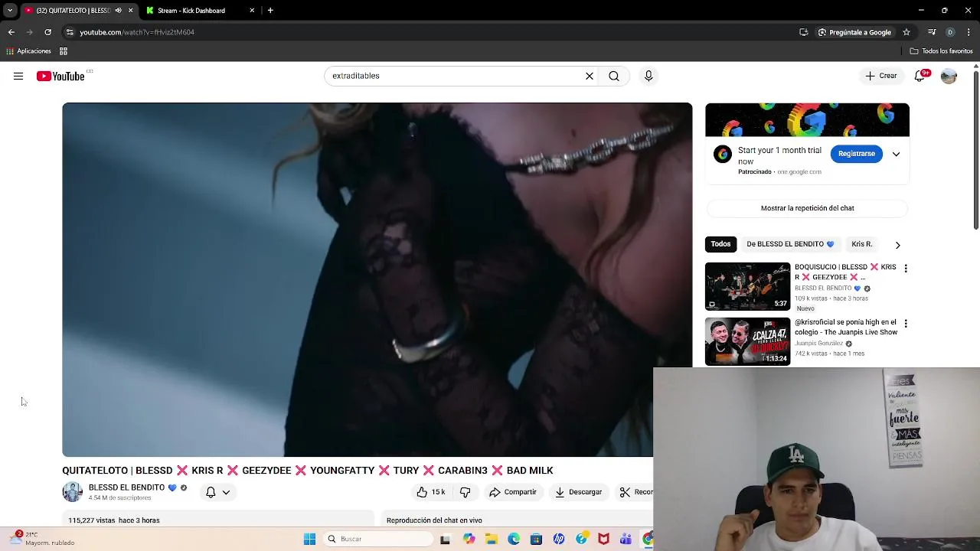
Task: Open a new browser tab
Action: coord(270,11)
